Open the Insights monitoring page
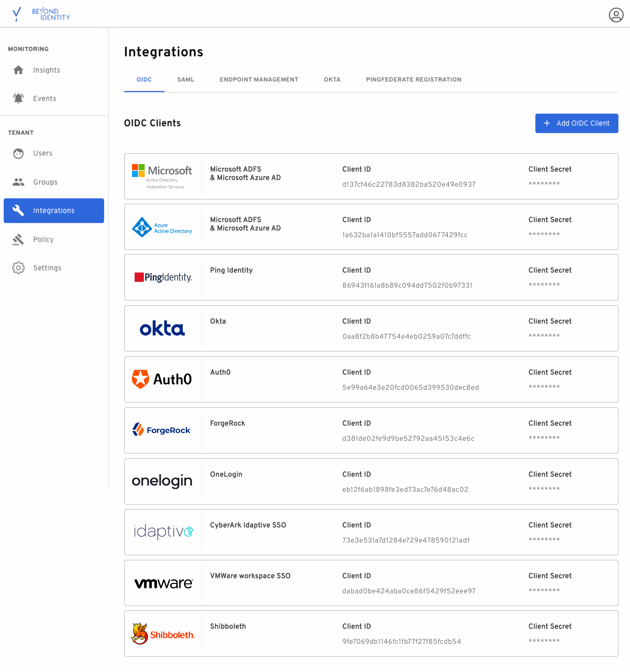 pos(46,70)
